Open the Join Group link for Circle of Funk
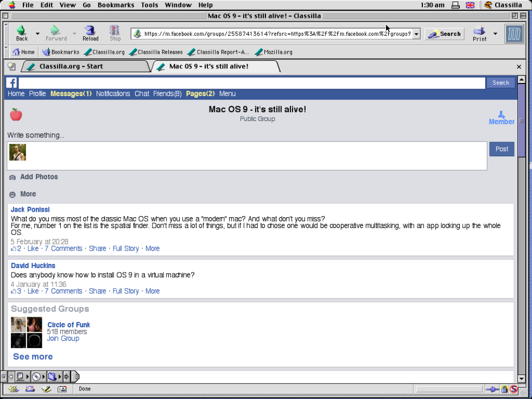 pyautogui.click(x=63, y=338)
